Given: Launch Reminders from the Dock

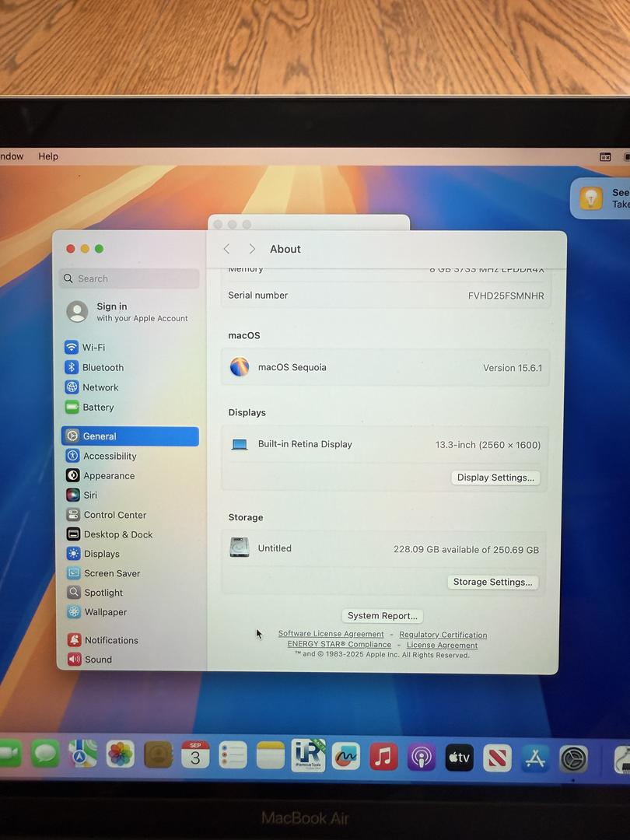Looking at the screenshot, I should [233, 756].
